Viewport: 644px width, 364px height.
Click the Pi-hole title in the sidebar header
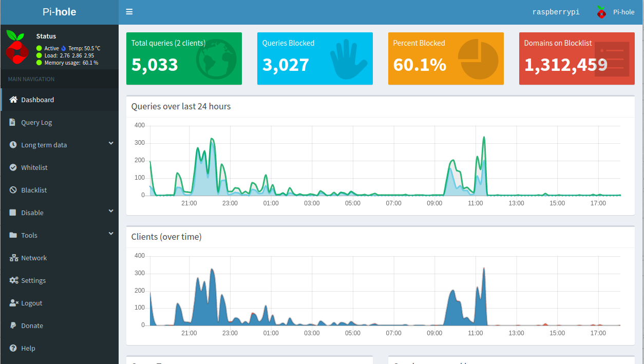click(60, 12)
